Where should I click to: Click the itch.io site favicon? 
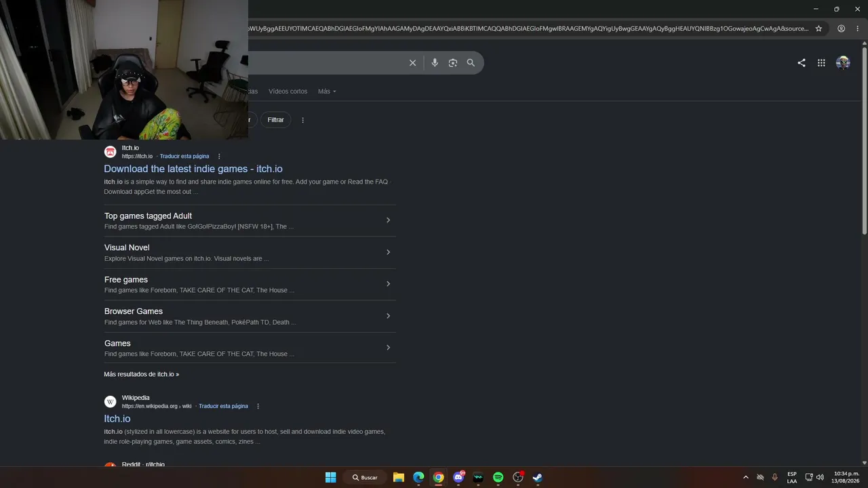[110, 152]
